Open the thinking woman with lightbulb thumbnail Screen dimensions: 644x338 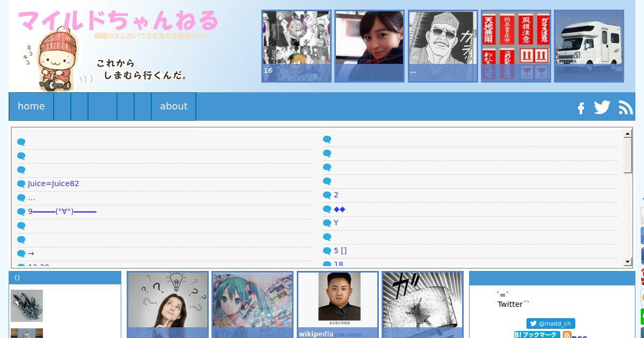(x=167, y=305)
